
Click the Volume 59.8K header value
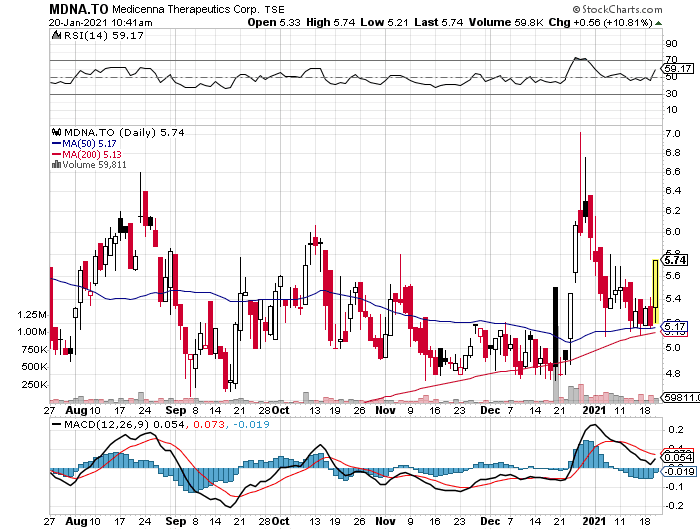click(x=505, y=22)
